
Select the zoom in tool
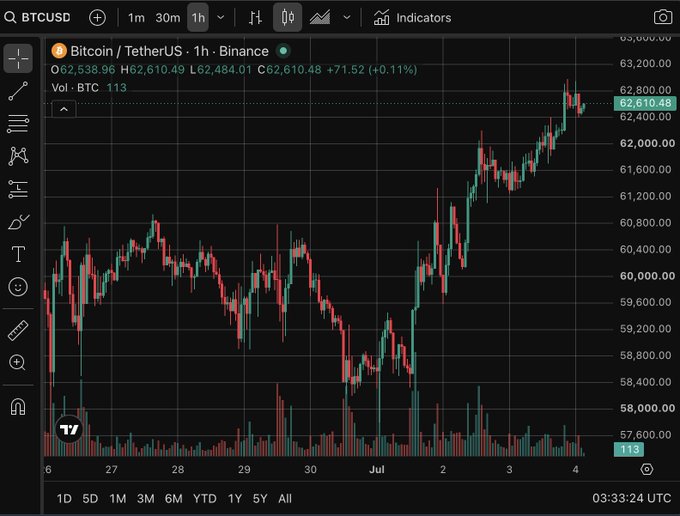(18, 363)
